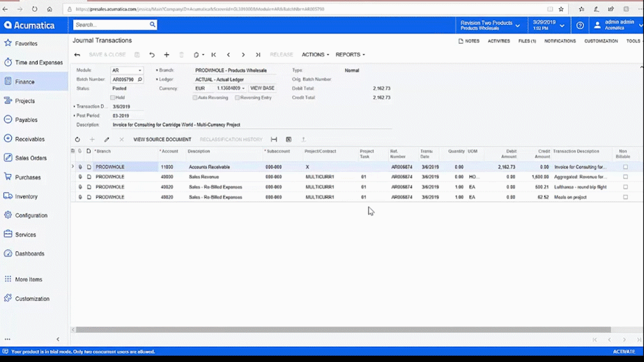Open Favorites in the sidebar

pyautogui.click(x=26, y=43)
